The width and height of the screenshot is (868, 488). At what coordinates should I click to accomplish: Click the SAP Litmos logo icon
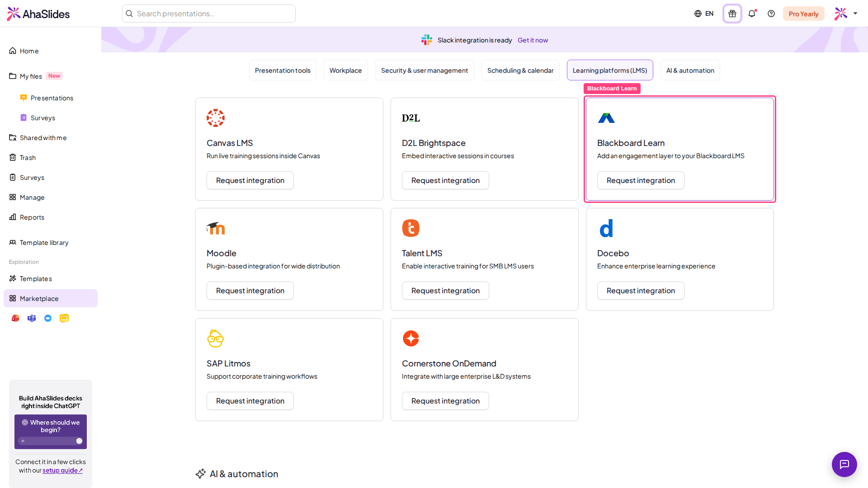[216, 338]
